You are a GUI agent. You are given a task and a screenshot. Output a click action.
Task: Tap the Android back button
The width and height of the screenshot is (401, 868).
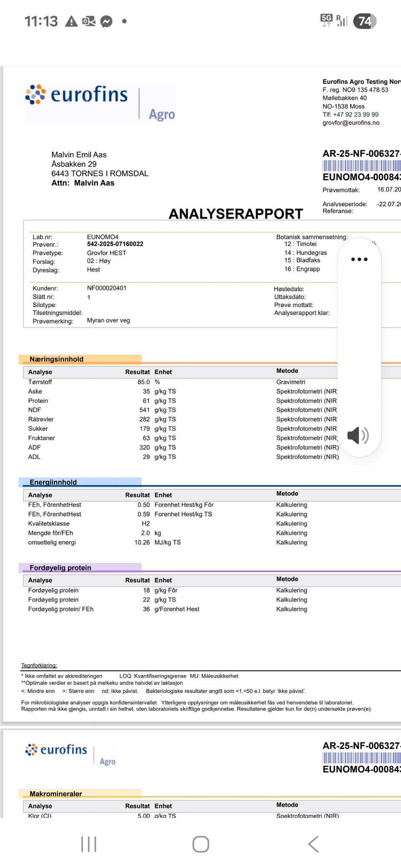tap(313, 844)
